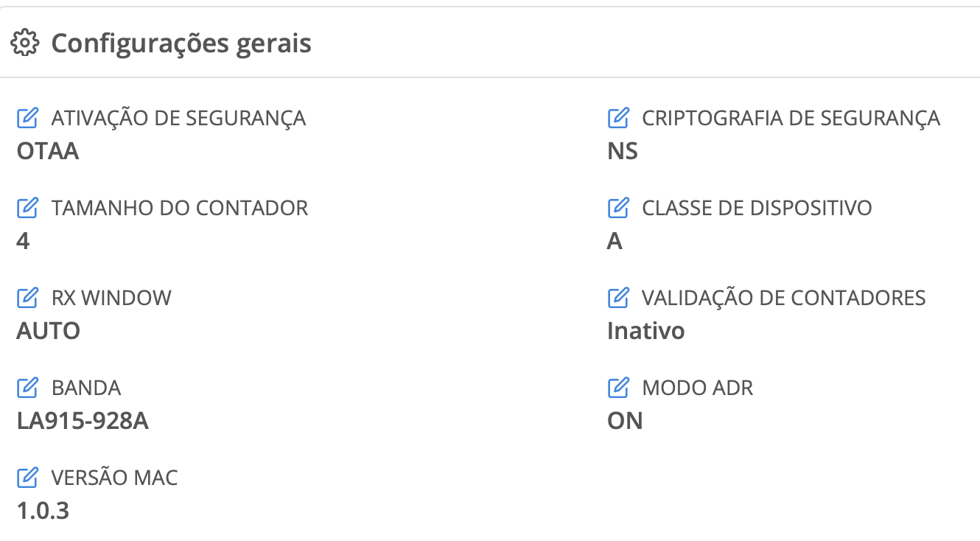Select the Inativo counter validation value

[645, 331]
